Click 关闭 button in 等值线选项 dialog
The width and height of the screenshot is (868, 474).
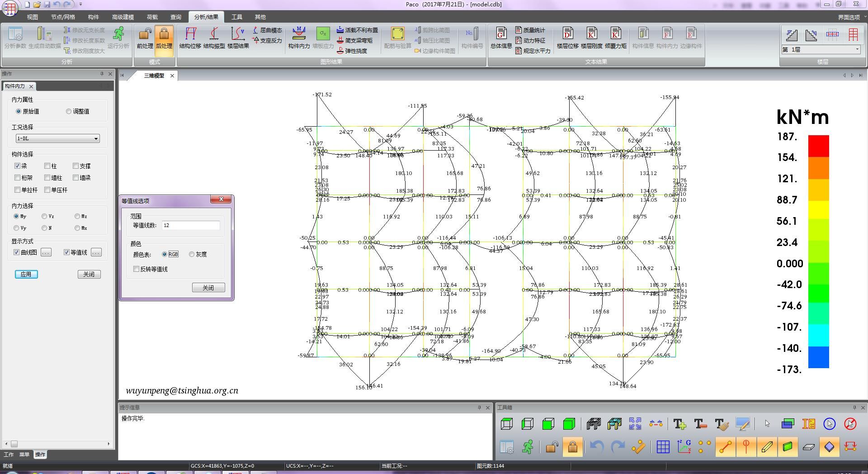208,288
